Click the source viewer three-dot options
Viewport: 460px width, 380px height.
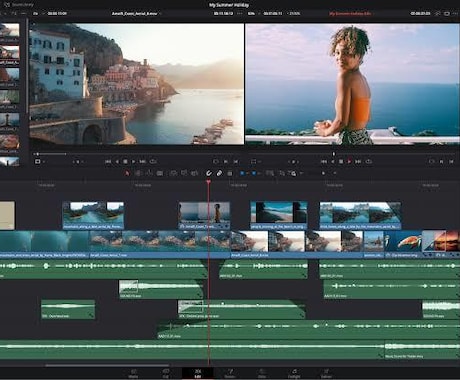(x=239, y=14)
